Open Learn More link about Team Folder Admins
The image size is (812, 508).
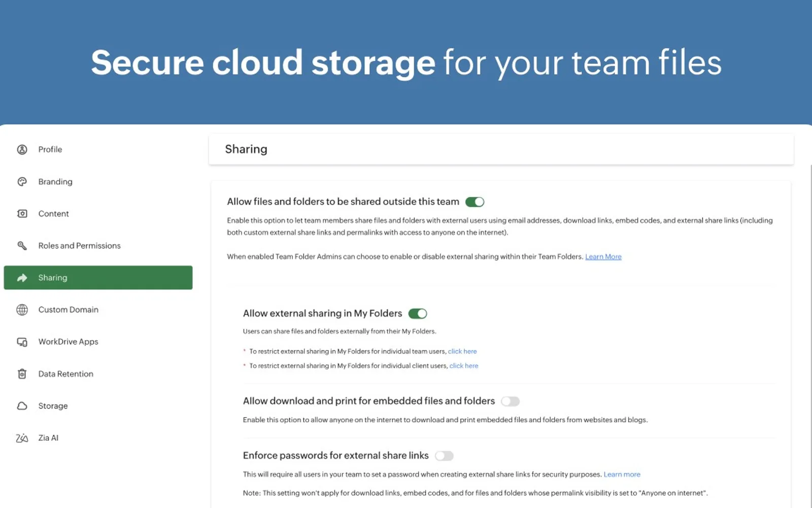coord(603,257)
